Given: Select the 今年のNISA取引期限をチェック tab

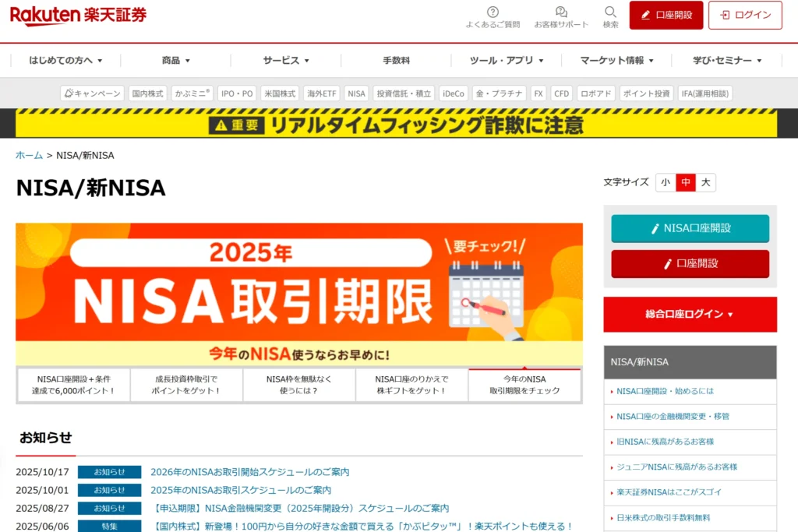Looking at the screenshot, I should click(x=524, y=385).
